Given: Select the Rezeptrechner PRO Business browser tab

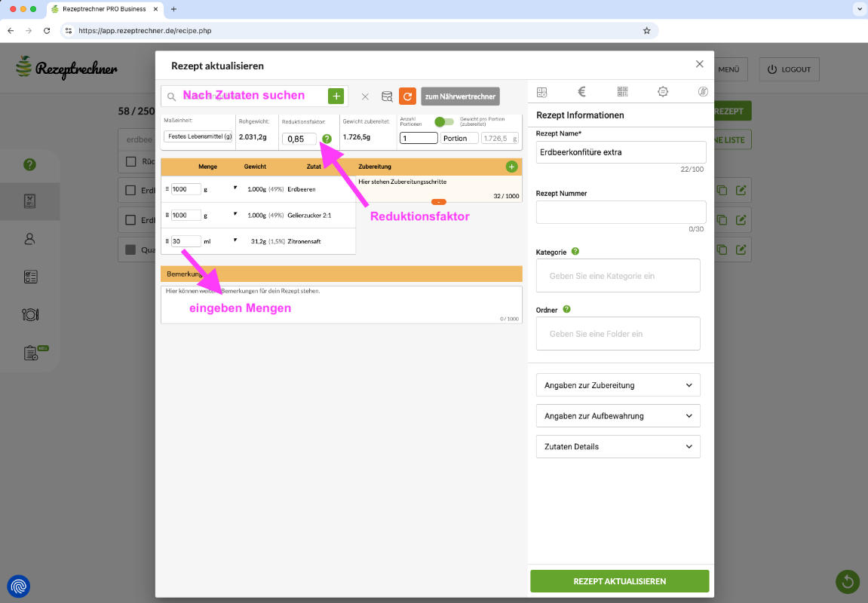Looking at the screenshot, I should tap(105, 9).
